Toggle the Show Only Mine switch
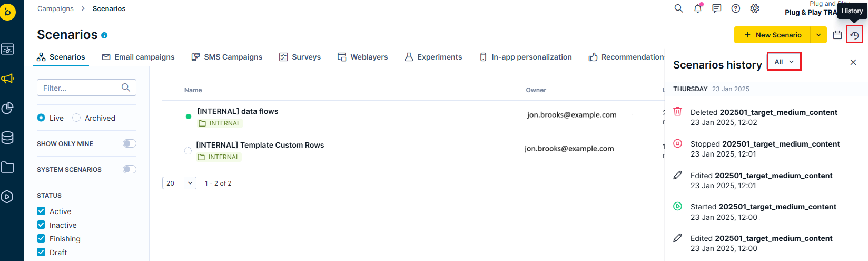This screenshot has height=261, width=868. pos(130,143)
